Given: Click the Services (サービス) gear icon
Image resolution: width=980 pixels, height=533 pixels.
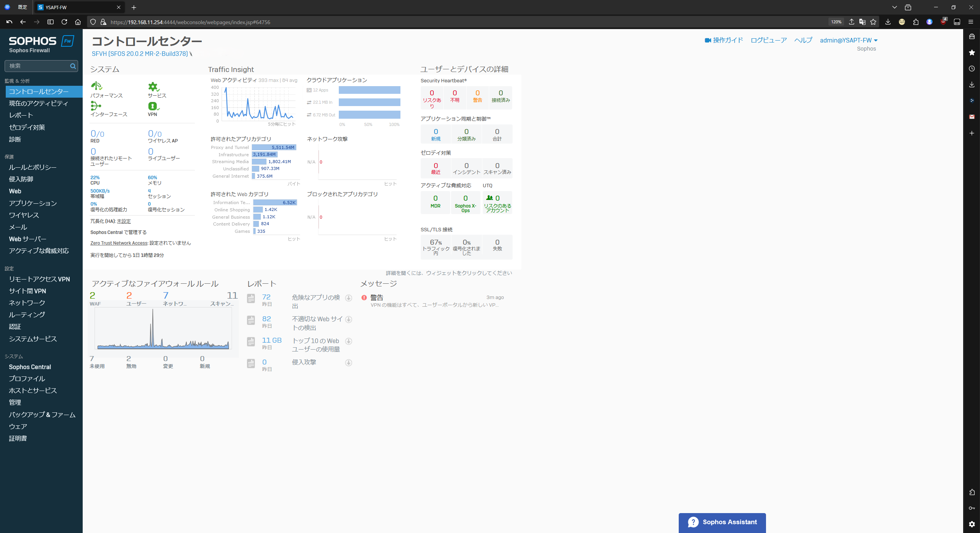Looking at the screenshot, I should click(x=153, y=87).
